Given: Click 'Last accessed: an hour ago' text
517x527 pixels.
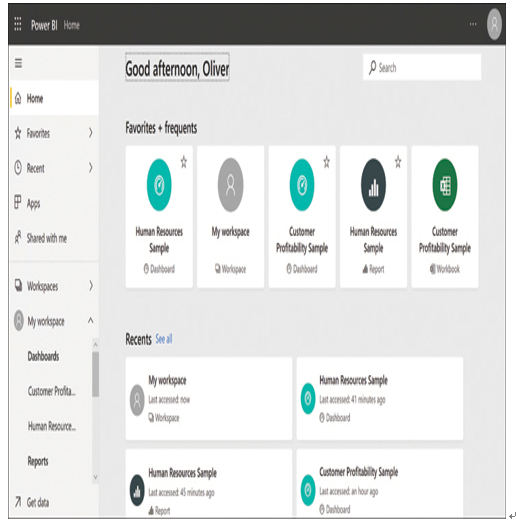Looking at the screenshot, I should point(348,491).
